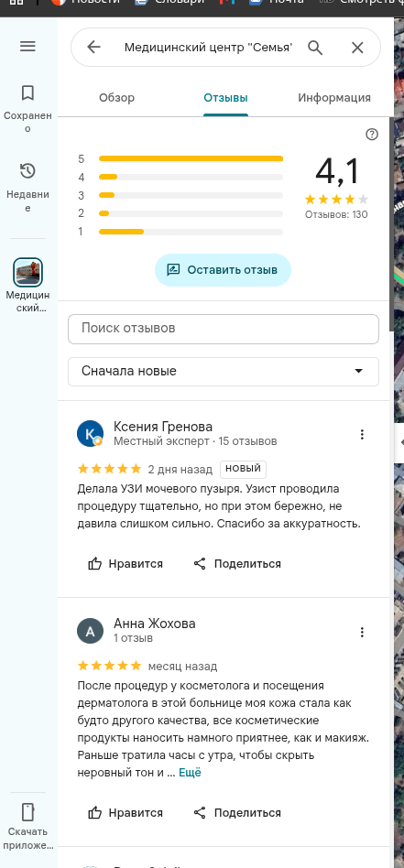Filter by 1-star rating bar
The height and width of the screenshot is (868, 404).
(x=191, y=232)
